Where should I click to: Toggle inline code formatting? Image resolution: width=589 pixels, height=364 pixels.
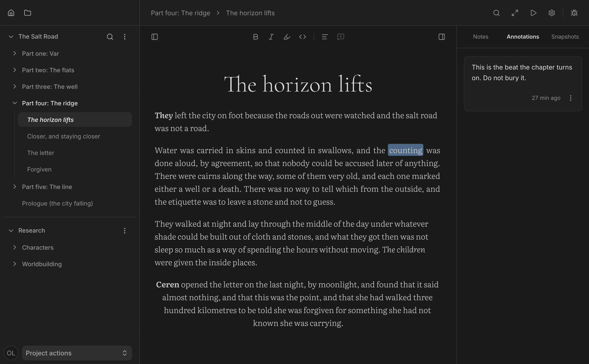(302, 37)
